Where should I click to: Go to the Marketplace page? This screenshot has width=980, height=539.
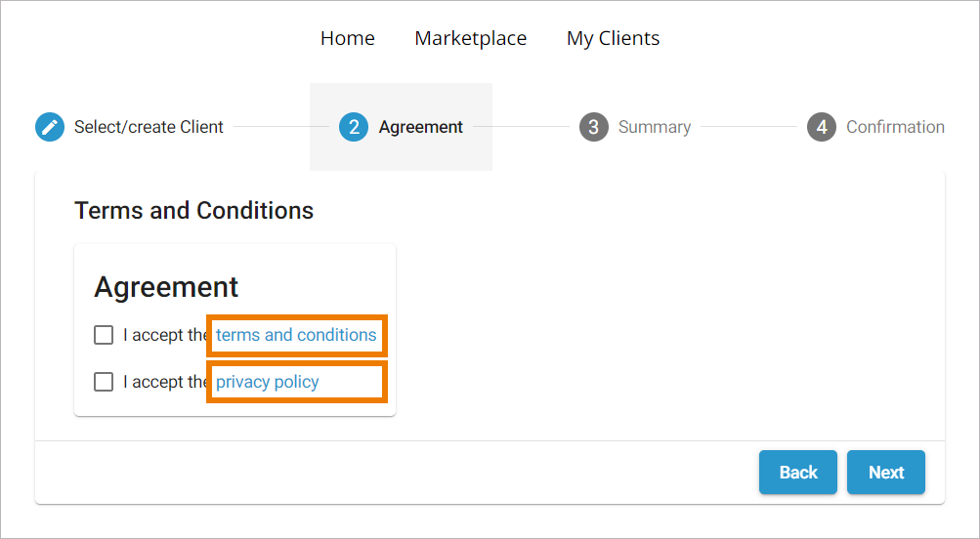(470, 38)
